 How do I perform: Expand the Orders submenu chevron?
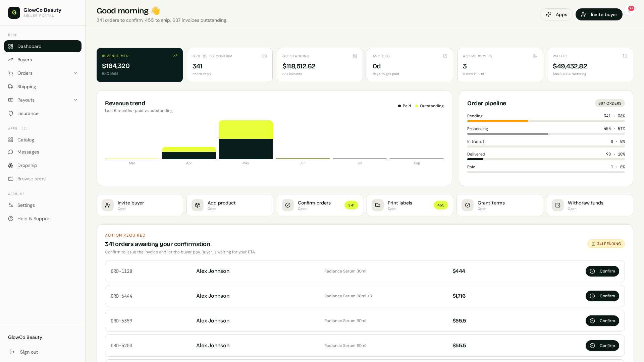click(x=75, y=73)
